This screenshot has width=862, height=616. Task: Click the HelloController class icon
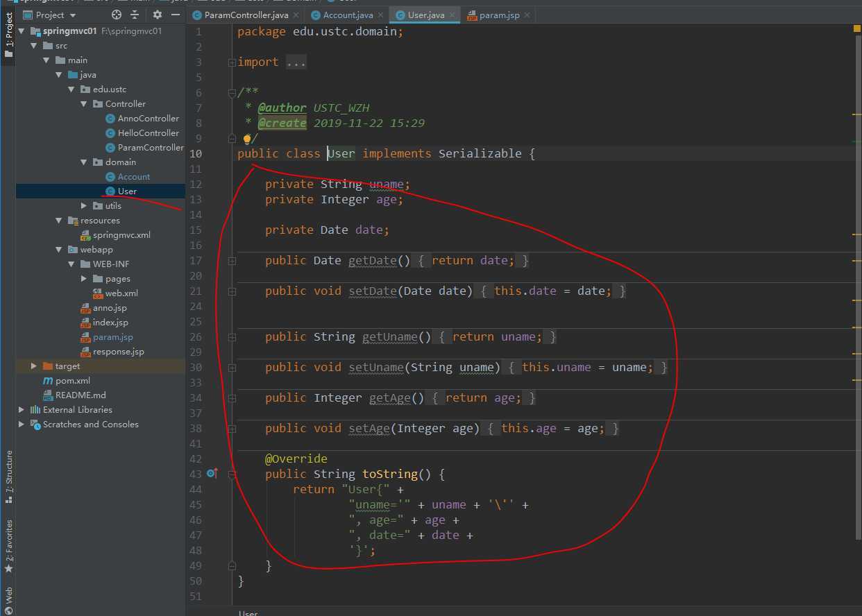pyautogui.click(x=110, y=133)
